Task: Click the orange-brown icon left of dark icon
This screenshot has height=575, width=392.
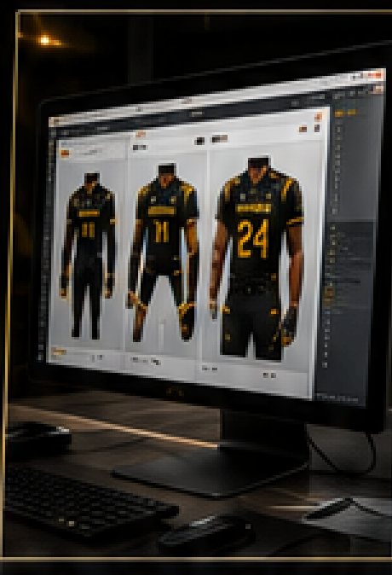Action: 303,129
